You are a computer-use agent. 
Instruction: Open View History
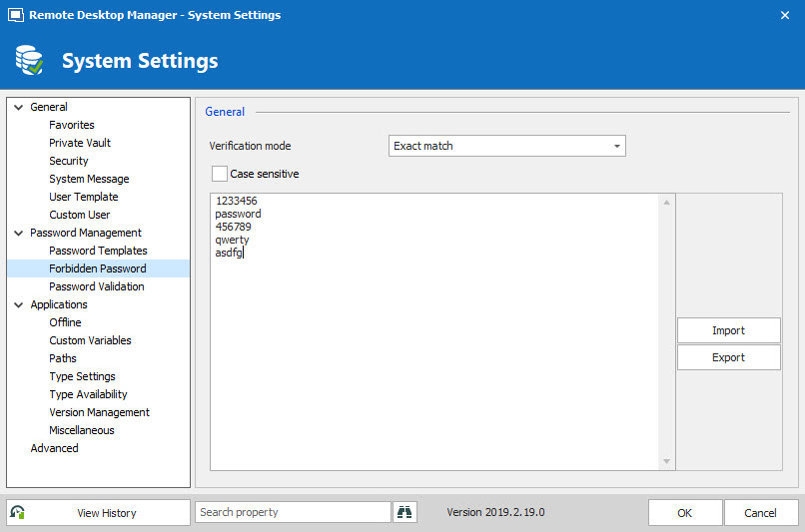coord(99,512)
